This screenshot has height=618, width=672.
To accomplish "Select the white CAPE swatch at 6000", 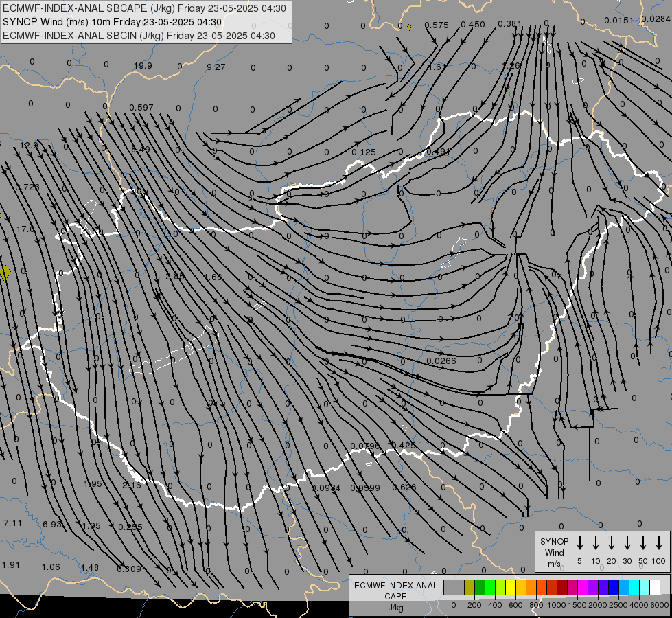I will click(x=655, y=587).
